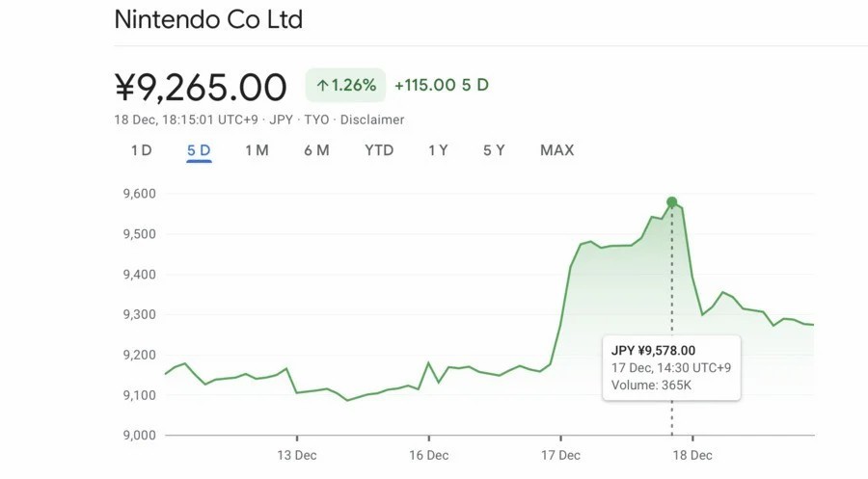
Task: Click the +115.00 5 D change text
Action: [x=442, y=85]
